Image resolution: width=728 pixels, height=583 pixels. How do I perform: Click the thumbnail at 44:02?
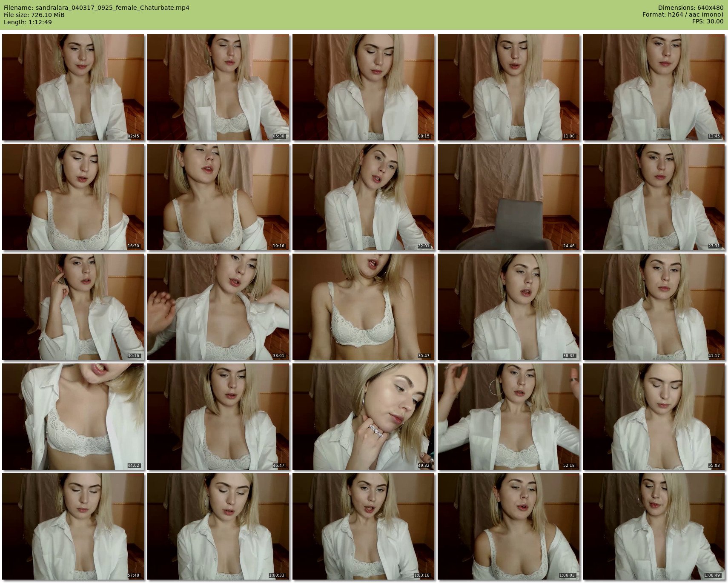point(73,417)
